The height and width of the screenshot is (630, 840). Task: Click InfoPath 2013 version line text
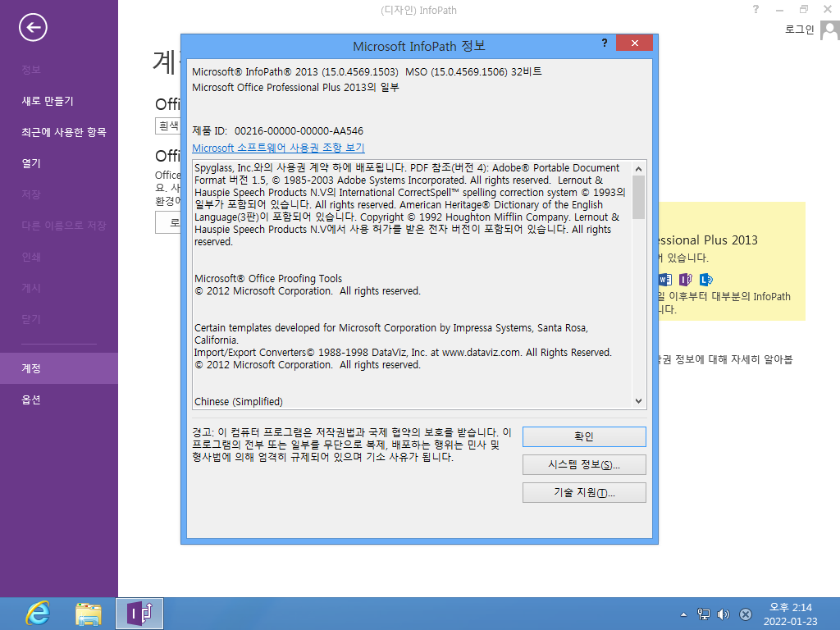pos(367,72)
